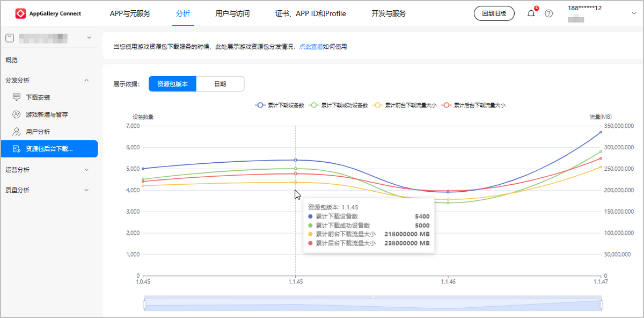Click the 游戏新增与留存 sidebar icon

17,114
